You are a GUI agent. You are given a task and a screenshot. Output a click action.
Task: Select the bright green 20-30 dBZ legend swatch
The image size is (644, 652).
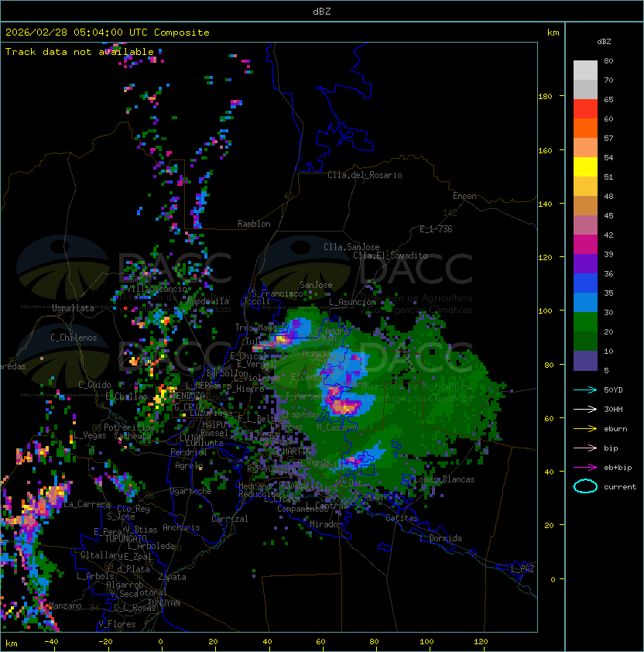point(585,322)
